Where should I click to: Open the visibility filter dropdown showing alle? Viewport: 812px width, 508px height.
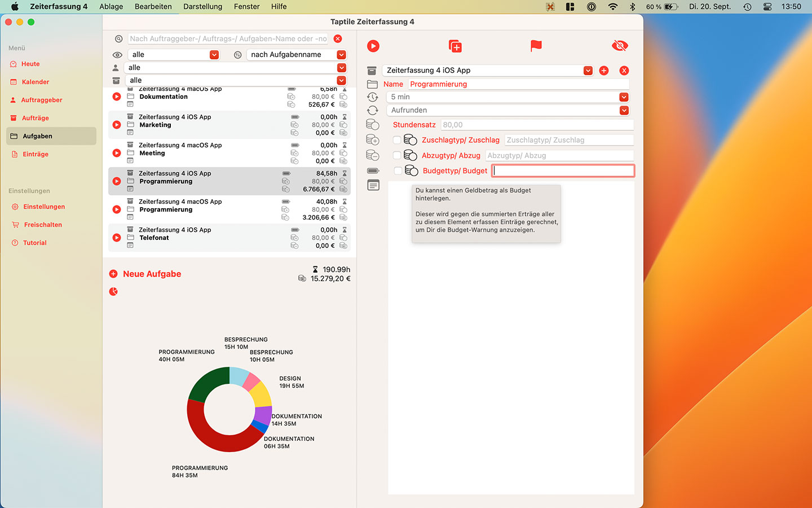point(174,55)
